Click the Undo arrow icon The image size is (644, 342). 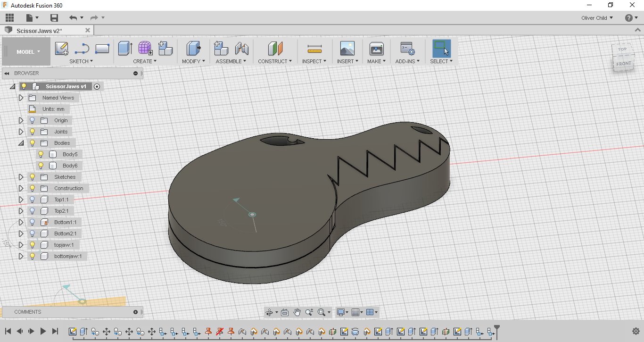pyautogui.click(x=73, y=18)
